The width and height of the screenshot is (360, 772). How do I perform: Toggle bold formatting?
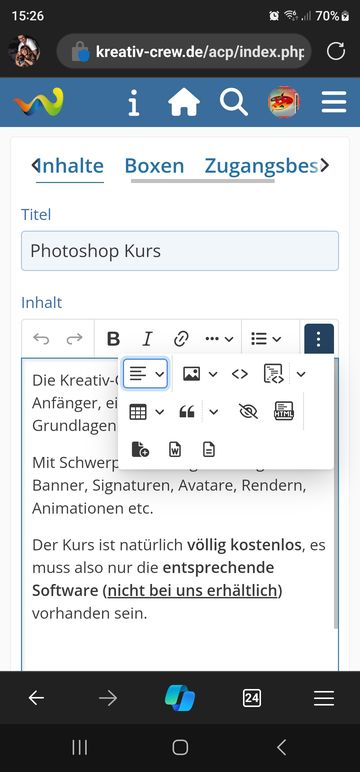click(x=113, y=339)
